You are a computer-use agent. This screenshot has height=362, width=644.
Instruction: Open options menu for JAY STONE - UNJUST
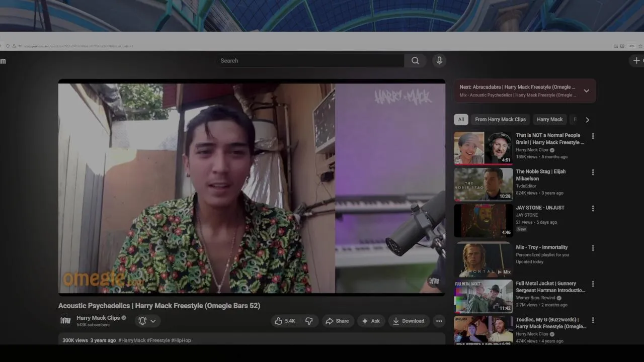point(593,209)
